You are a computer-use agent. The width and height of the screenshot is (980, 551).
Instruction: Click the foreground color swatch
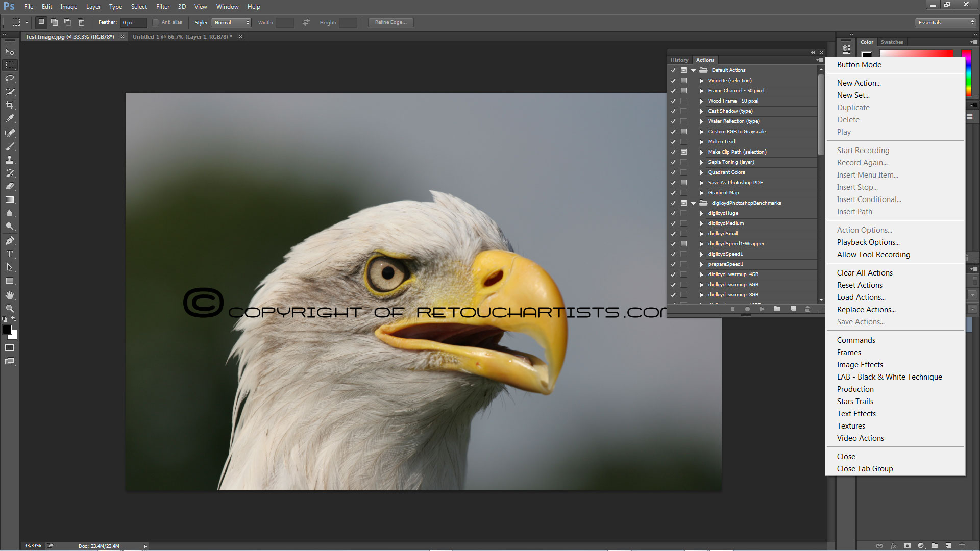[x=7, y=330]
